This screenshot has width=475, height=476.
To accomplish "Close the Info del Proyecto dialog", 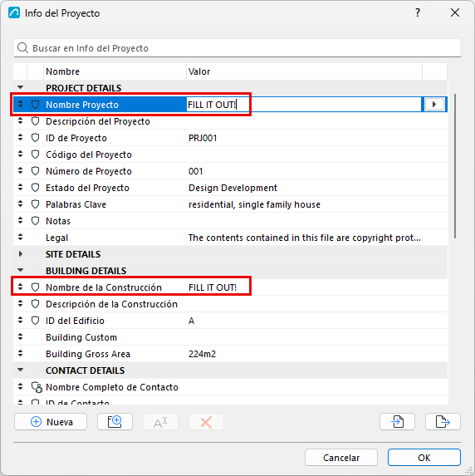I will (x=455, y=12).
